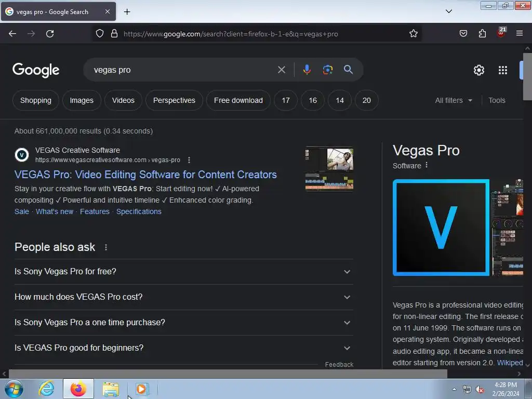Switch to Videos results
This screenshot has height=399, width=532.
pos(123,100)
